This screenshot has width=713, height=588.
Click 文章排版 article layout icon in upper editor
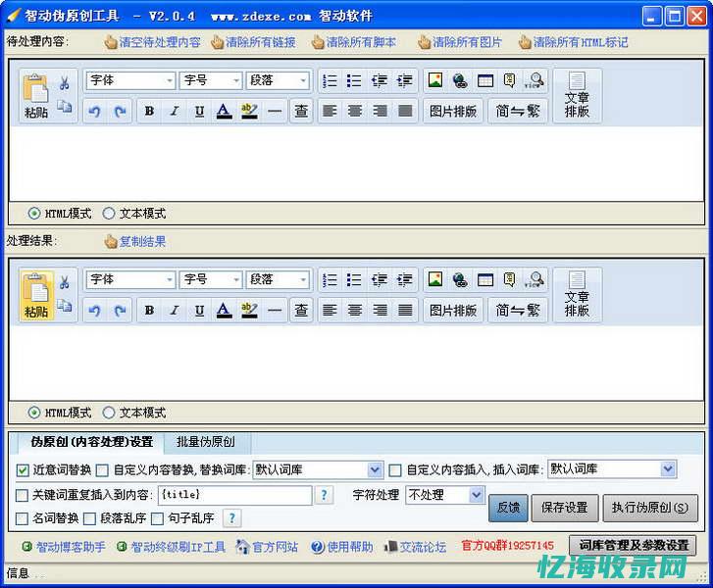[x=577, y=96]
